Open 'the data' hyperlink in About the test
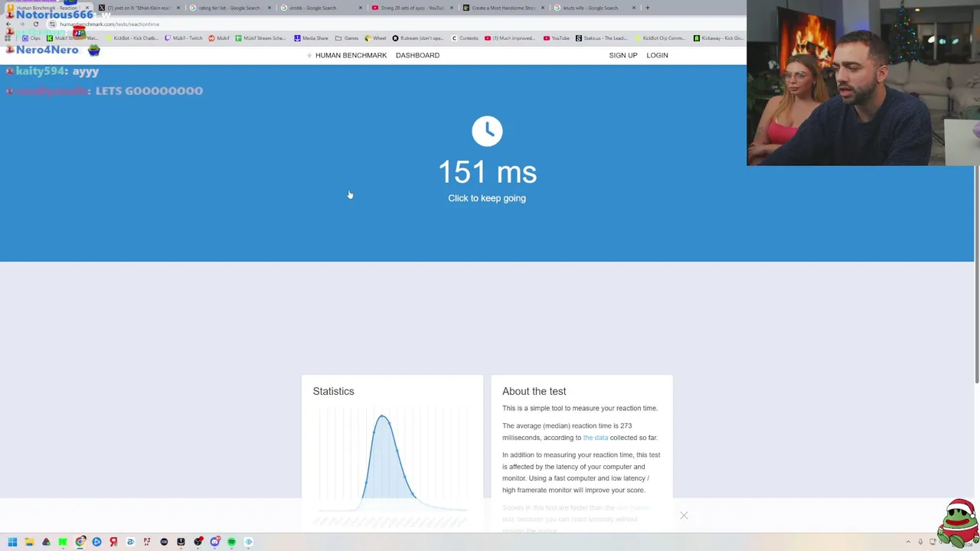Image resolution: width=980 pixels, height=551 pixels. tap(595, 438)
